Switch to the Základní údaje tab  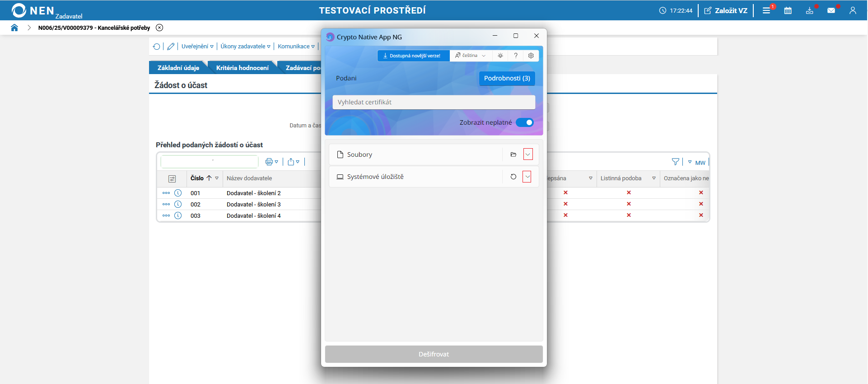[178, 68]
